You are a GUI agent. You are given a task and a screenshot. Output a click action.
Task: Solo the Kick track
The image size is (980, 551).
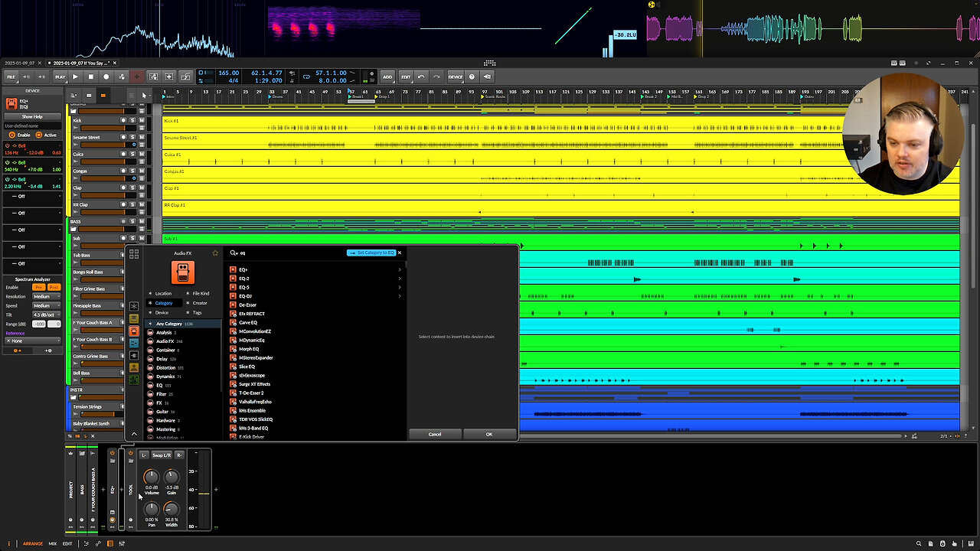point(132,120)
